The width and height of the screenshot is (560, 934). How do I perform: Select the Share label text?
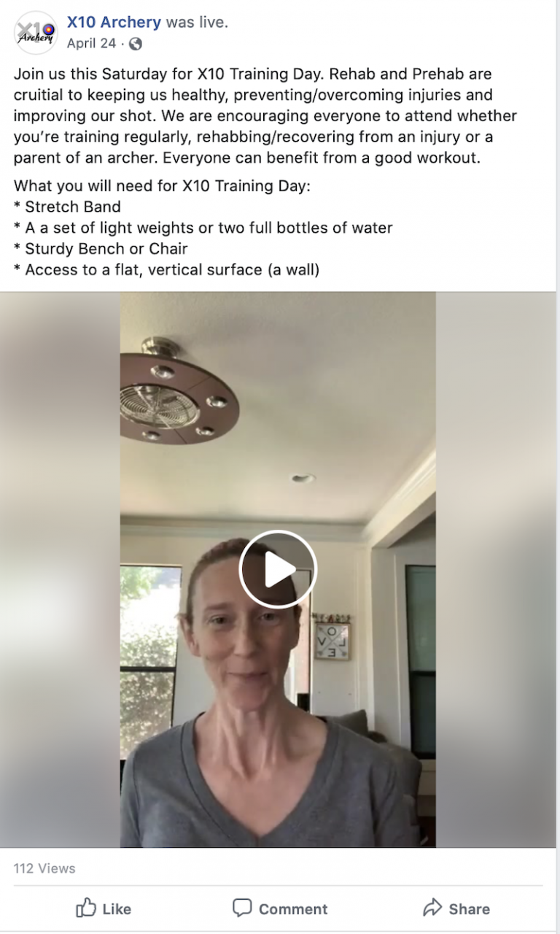[x=470, y=909]
